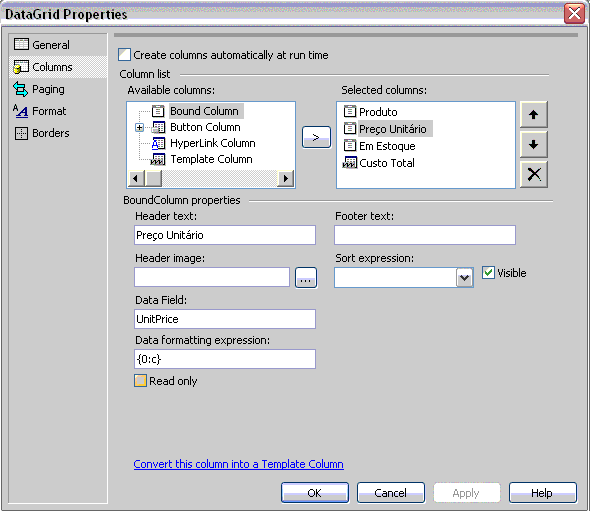
Task: Expand the Button Column tree node
Action: 139,128
